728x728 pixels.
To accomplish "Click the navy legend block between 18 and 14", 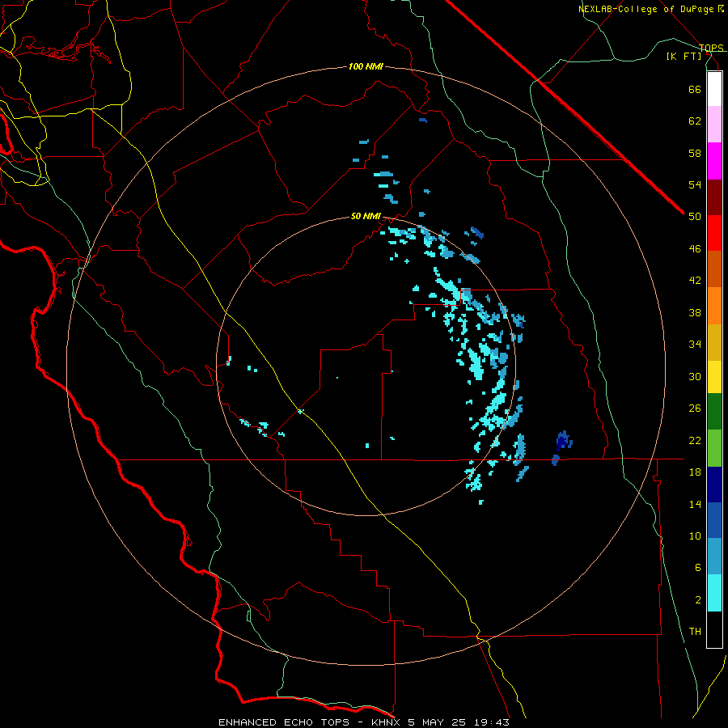I will point(714,485).
